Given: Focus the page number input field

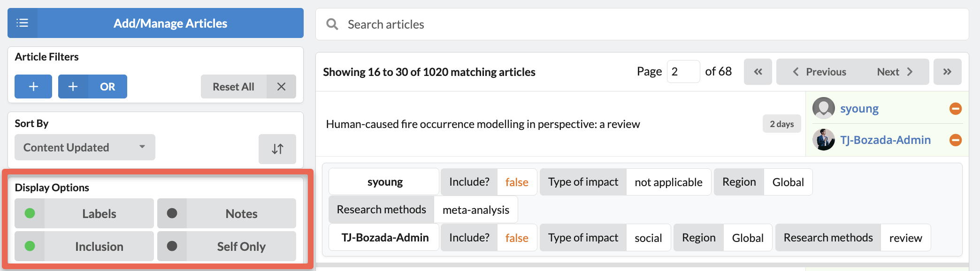Looking at the screenshot, I should click(683, 72).
